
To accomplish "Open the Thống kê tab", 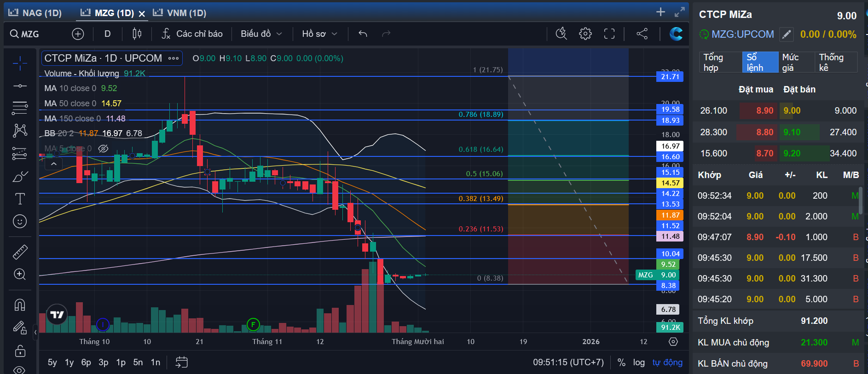I will click(836, 62).
